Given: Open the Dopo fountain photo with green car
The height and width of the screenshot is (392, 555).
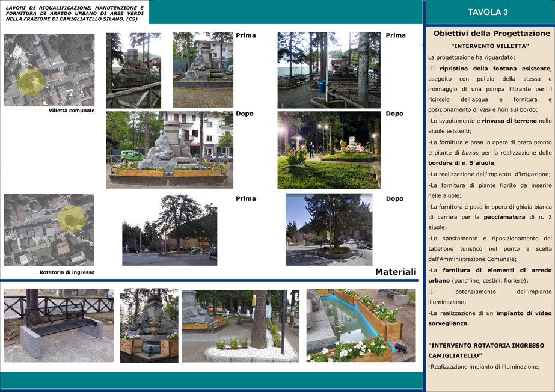Looking at the screenshot, I should [x=170, y=150].
